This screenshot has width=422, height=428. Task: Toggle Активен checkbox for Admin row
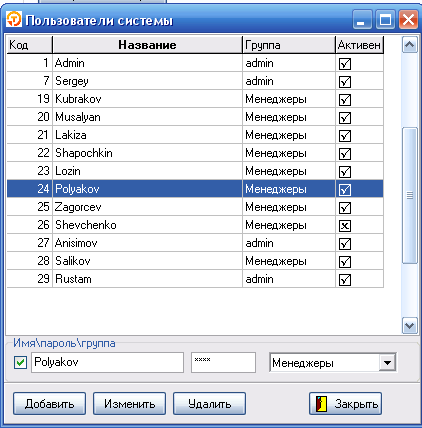[345, 64]
